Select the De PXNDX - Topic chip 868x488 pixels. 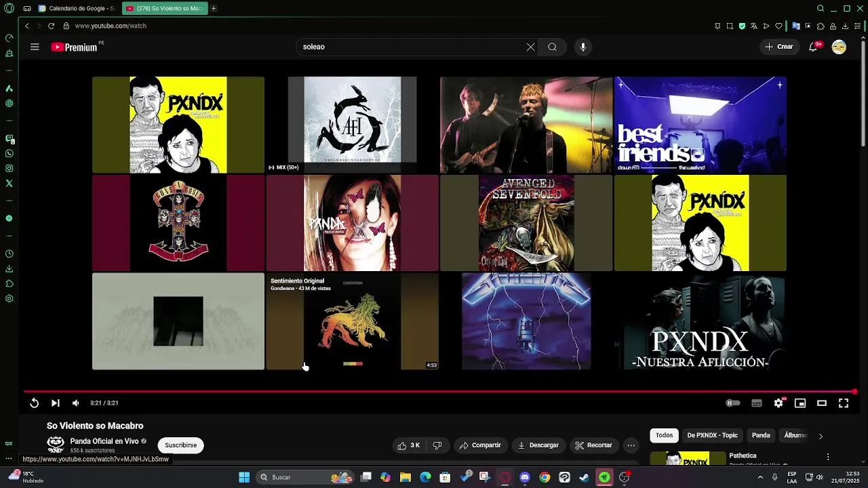(712, 435)
